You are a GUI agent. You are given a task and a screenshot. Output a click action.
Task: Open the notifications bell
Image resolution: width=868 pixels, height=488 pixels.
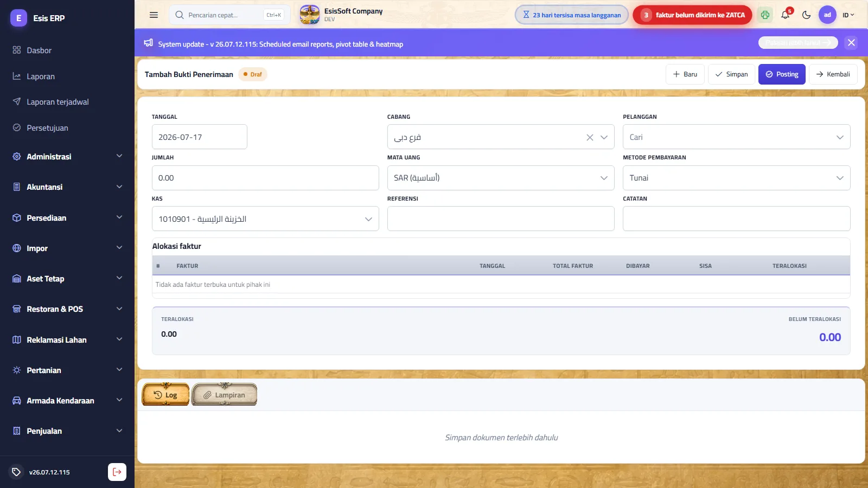click(x=786, y=15)
